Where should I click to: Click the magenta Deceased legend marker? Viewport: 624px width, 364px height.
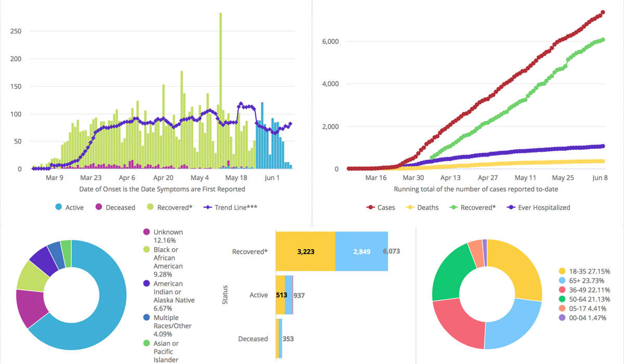(x=99, y=207)
